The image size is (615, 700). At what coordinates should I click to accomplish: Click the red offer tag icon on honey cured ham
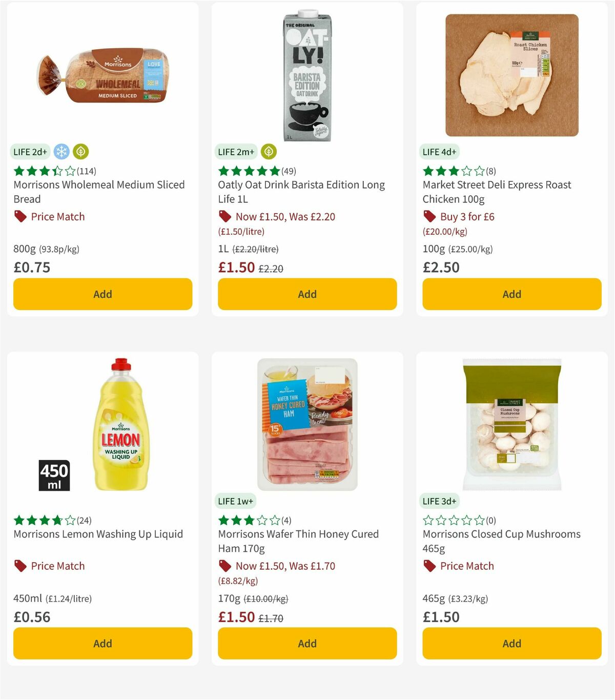[x=225, y=566]
